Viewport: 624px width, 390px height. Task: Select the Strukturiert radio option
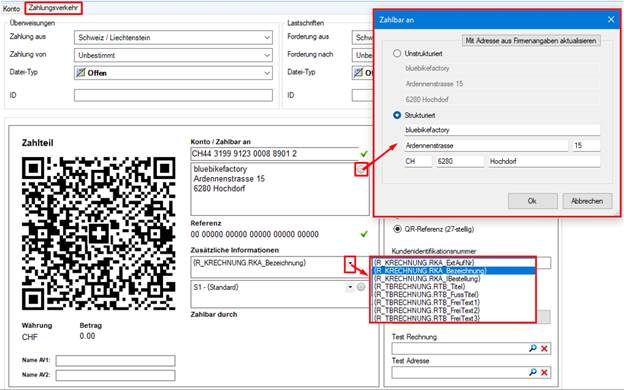[397, 115]
